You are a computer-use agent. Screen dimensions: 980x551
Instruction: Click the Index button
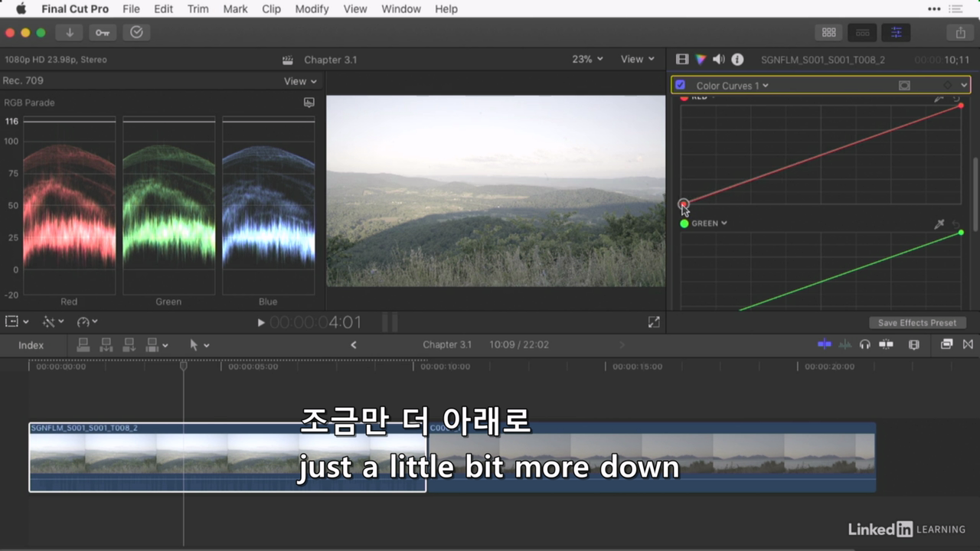pos(31,345)
